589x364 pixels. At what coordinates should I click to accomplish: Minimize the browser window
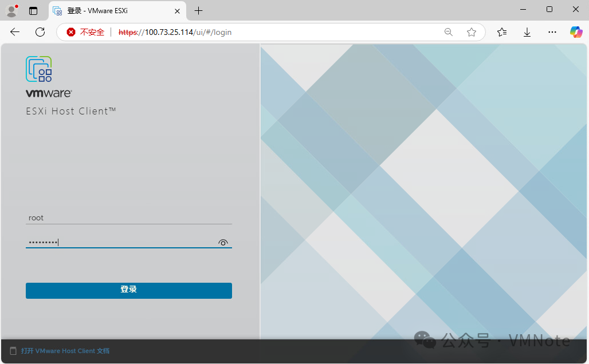[523, 9]
